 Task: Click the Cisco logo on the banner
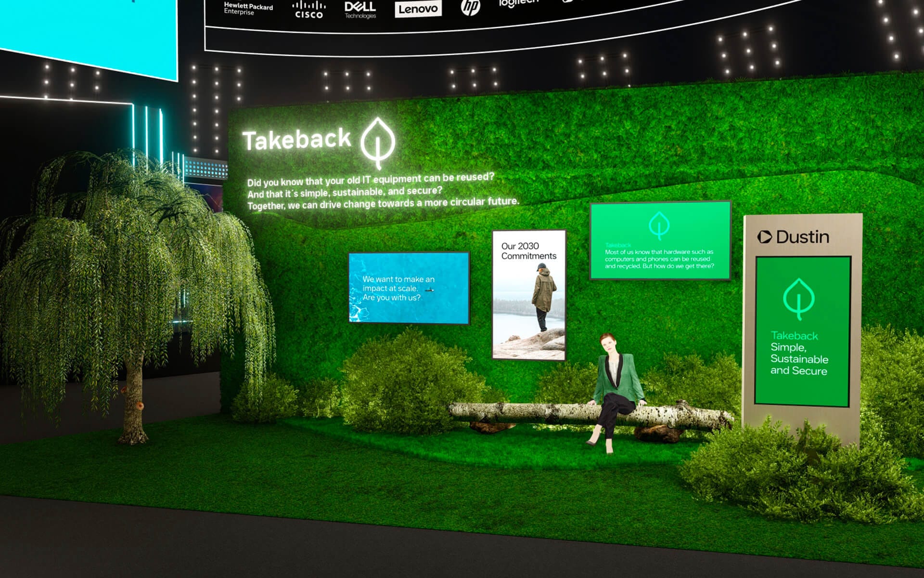pyautogui.click(x=309, y=10)
